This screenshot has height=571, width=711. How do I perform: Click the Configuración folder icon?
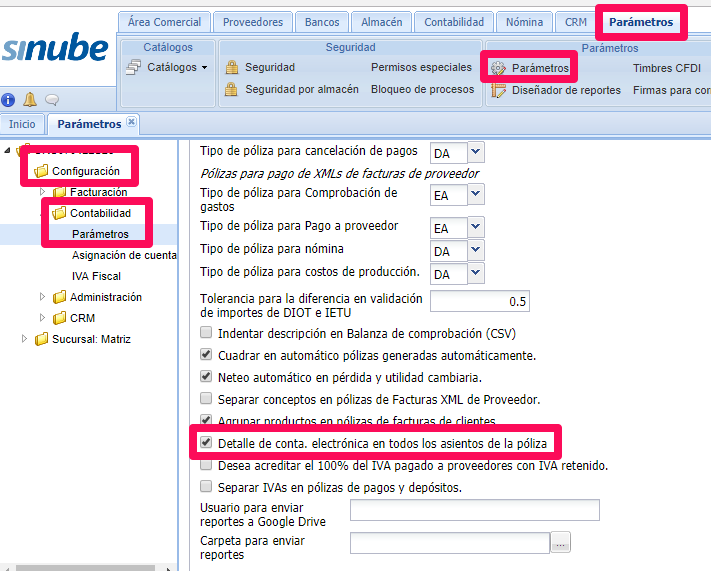coord(41,171)
